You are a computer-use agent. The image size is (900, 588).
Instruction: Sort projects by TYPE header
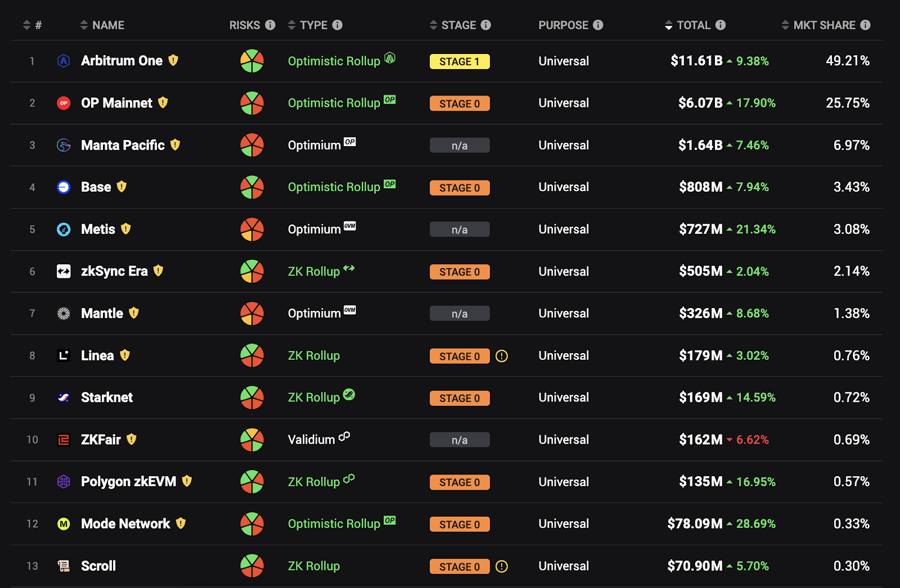pos(308,25)
